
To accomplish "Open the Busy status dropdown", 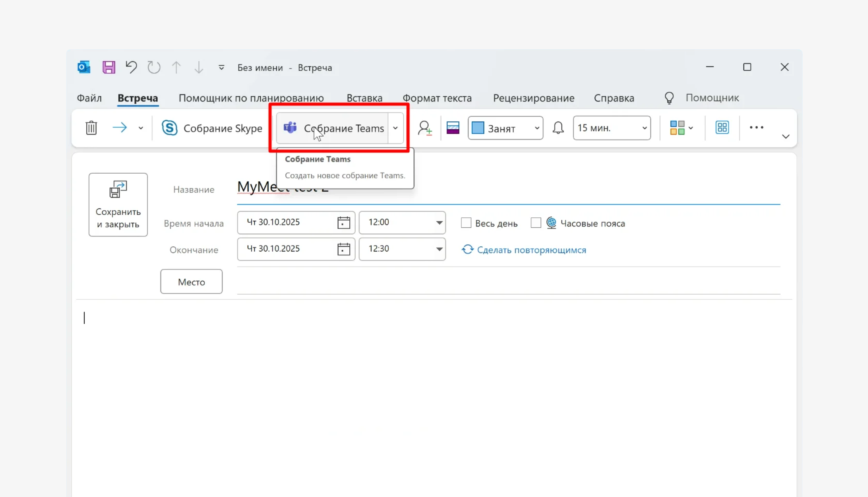I will (505, 128).
